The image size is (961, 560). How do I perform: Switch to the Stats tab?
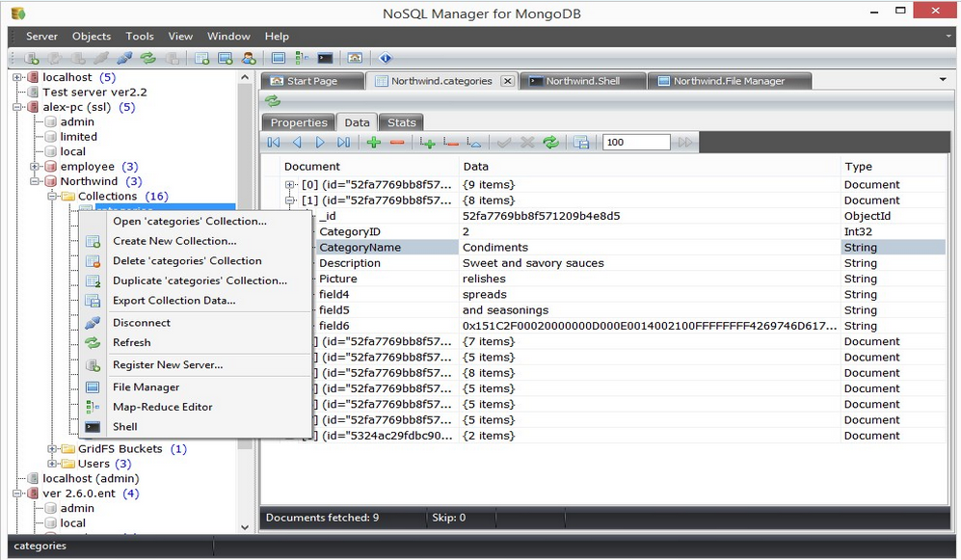(x=401, y=122)
